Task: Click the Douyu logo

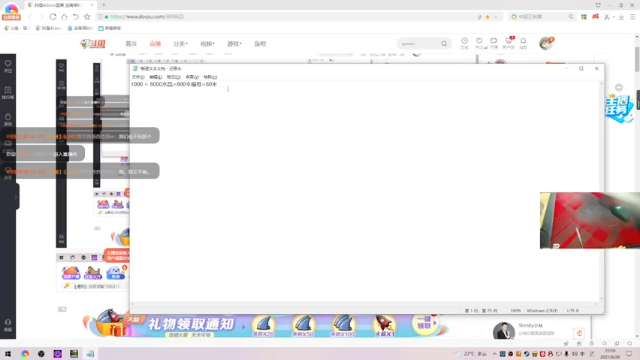Action: 93,44
